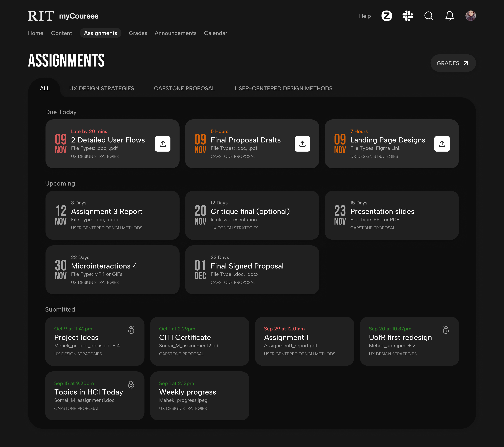Open the Zoom app icon
The height and width of the screenshot is (447, 504).
[386, 16]
